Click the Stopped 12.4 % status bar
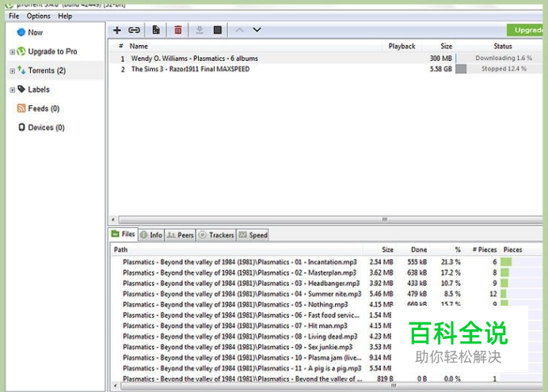 click(x=499, y=69)
